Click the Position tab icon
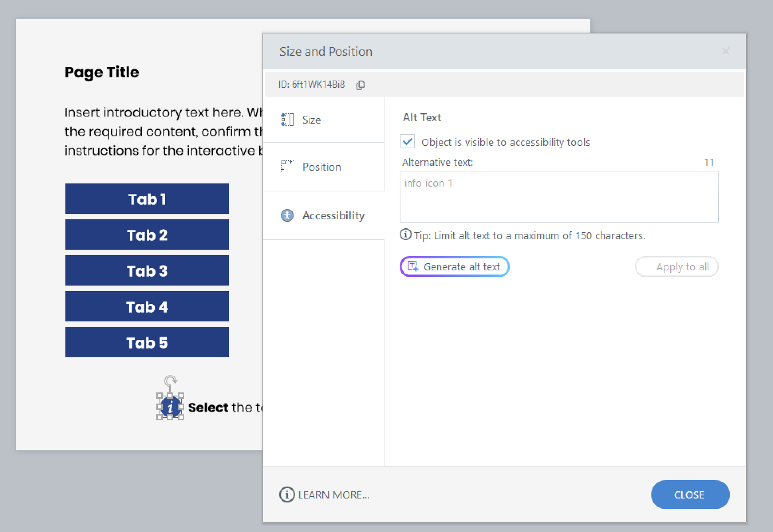This screenshot has width=773, height=532. 287,166
